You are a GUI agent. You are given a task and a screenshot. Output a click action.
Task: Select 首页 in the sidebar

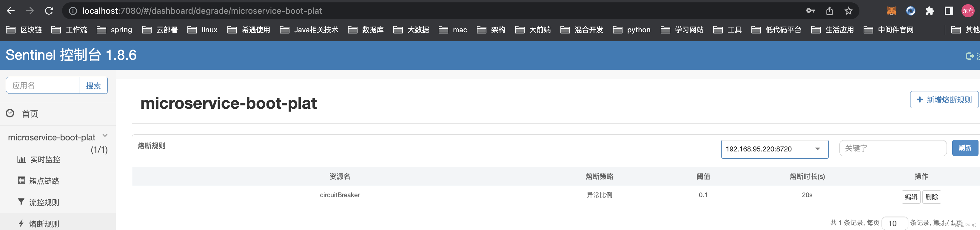click(x=30, y=114)
